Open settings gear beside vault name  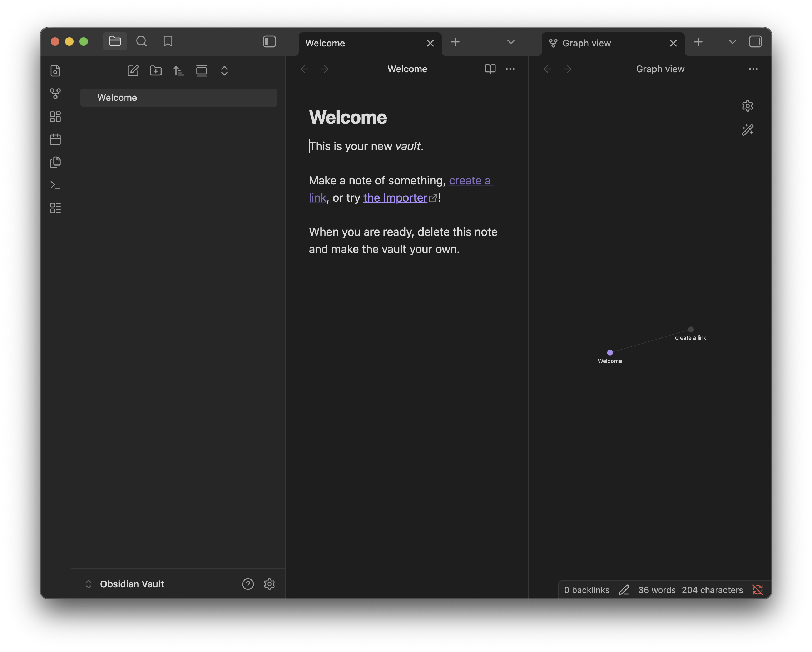[269, 584]
